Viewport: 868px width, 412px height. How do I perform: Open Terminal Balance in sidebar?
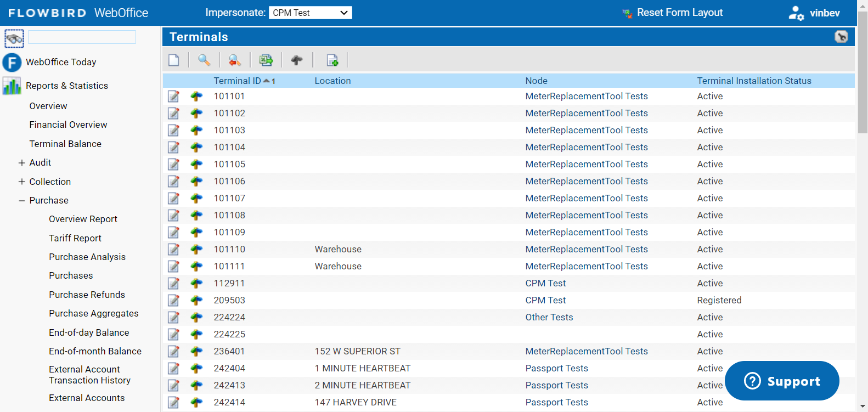(65, 144)
